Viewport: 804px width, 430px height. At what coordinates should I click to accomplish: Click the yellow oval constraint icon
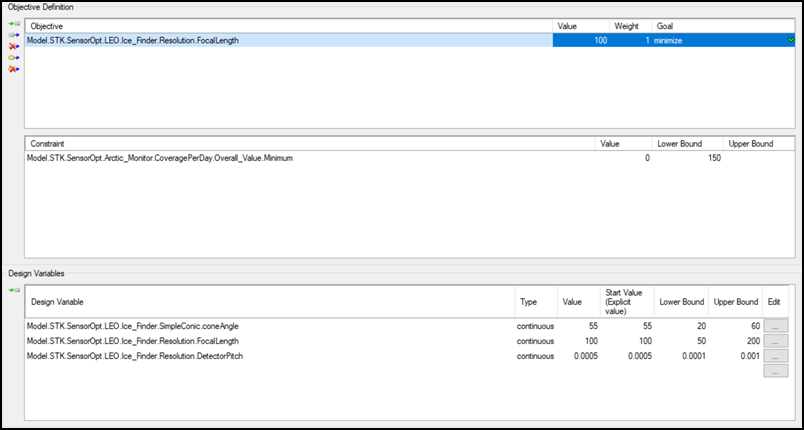click(14, 58)
